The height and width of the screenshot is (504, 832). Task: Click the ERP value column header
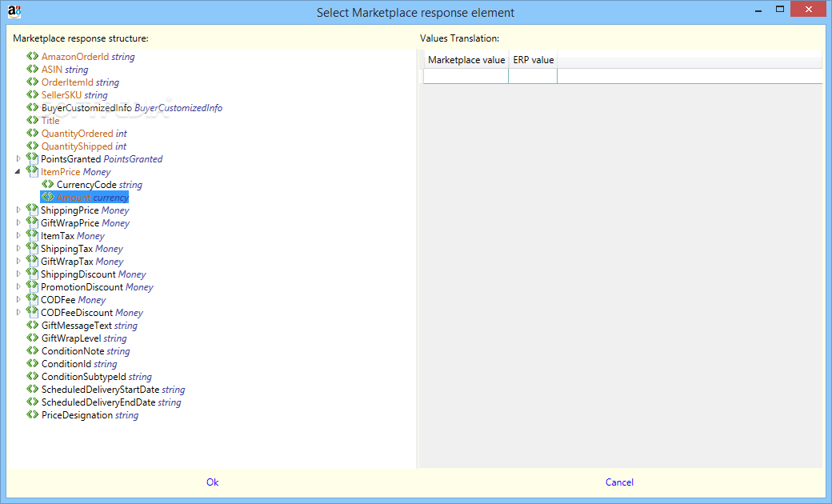534,60
